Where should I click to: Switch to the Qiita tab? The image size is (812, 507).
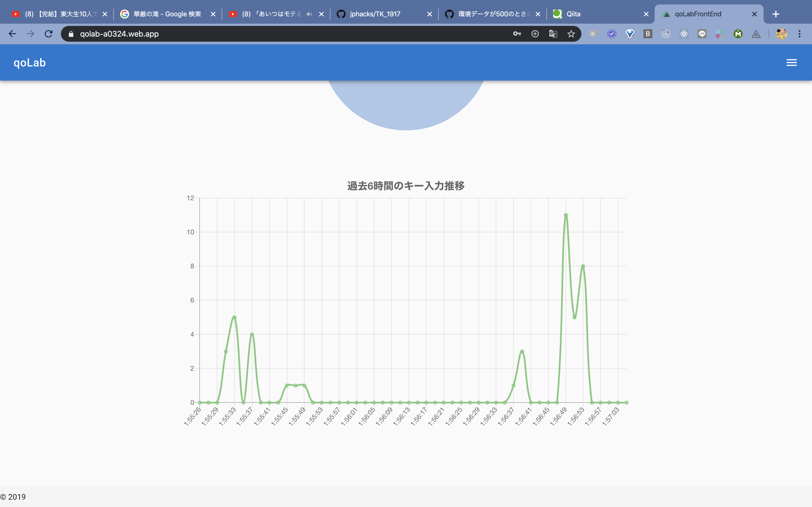coord(573,14)
